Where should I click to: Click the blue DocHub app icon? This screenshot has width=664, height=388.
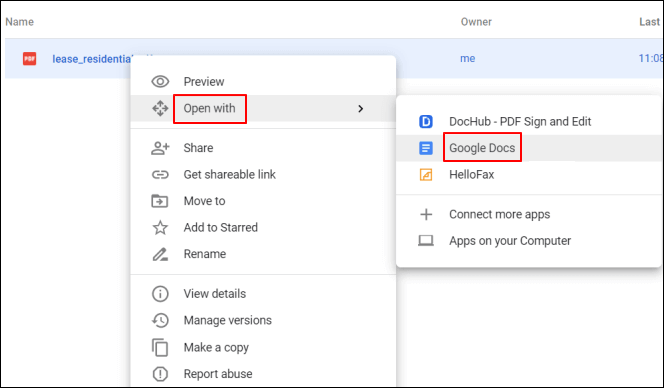(426, 122)
